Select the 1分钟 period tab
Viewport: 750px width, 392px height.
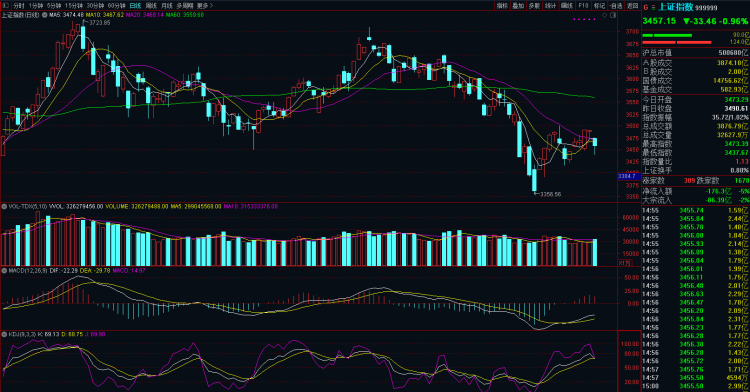36,6
